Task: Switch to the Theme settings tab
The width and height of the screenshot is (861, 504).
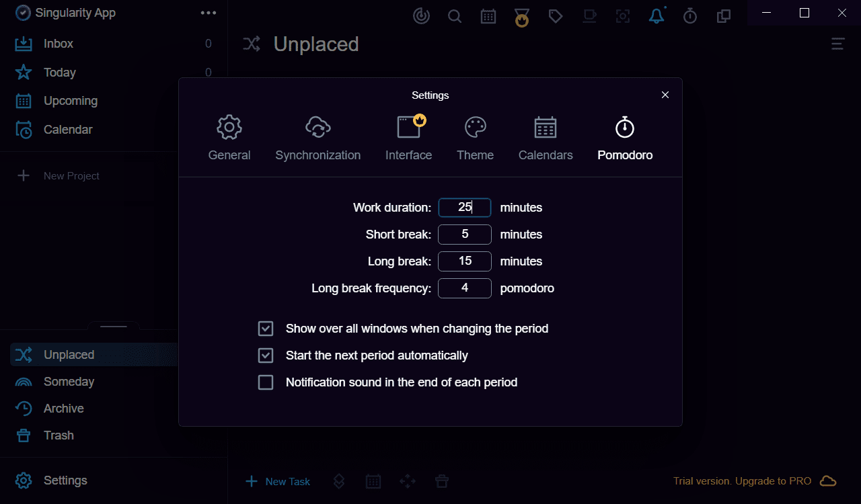Action: [x=475, y=137]
